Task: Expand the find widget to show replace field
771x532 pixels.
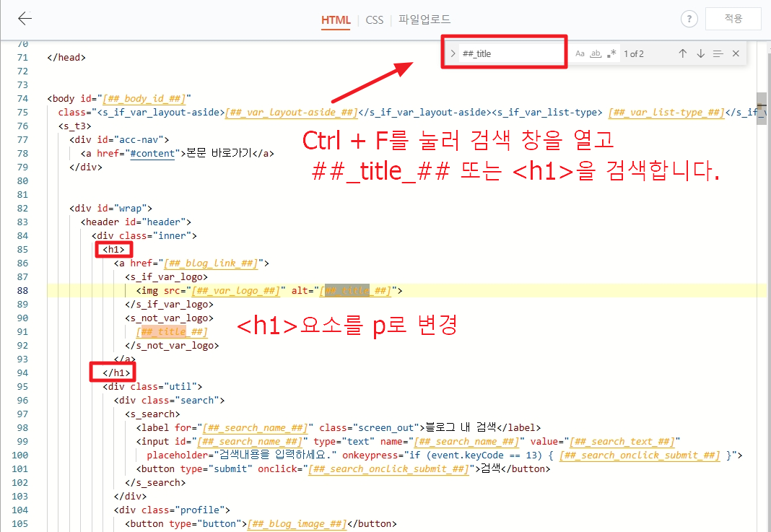Action: pos(453,53)
